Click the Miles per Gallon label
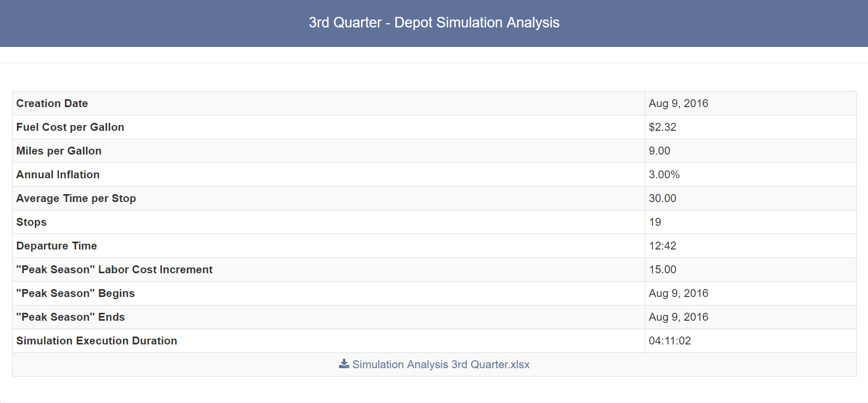This screenshot has height=403, width=868. coord(59,151)
